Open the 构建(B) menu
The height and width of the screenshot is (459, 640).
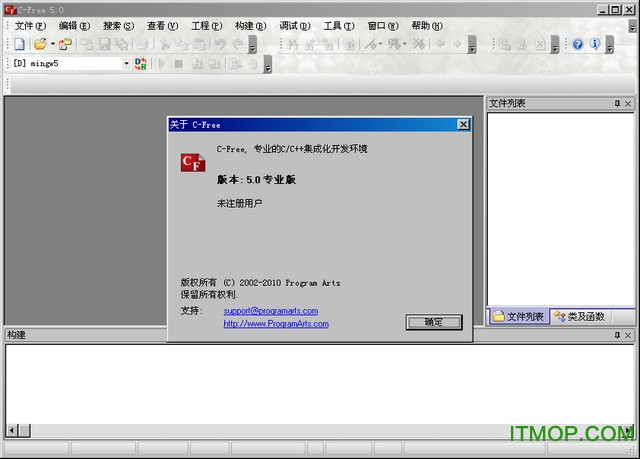click(251, 26)
